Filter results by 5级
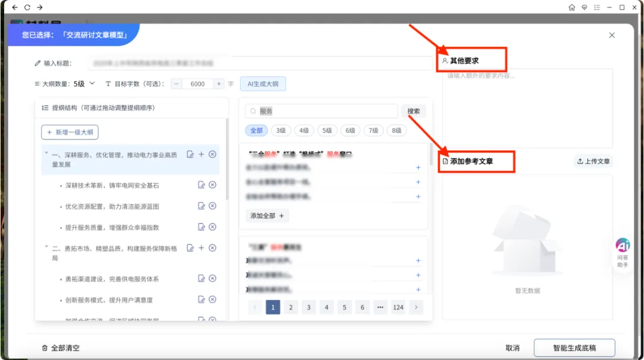Viewport: 644px width, 360px height. pos(327,131)
